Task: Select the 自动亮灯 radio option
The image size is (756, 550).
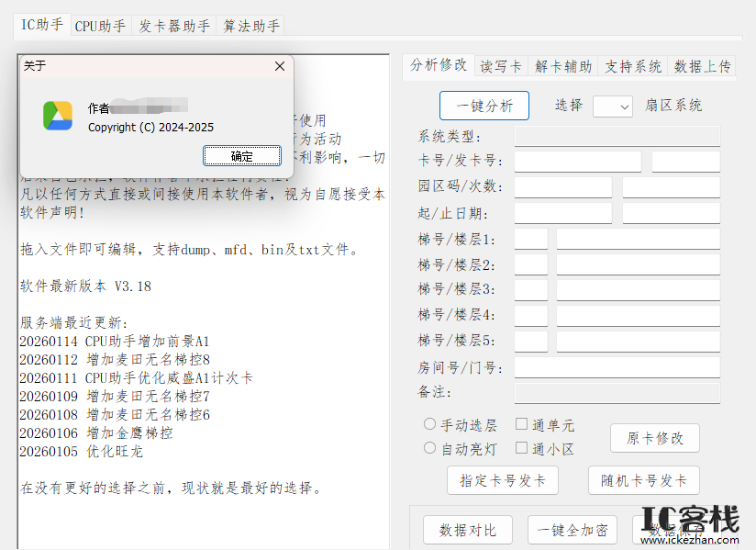Action: click(x=428, y=448)
